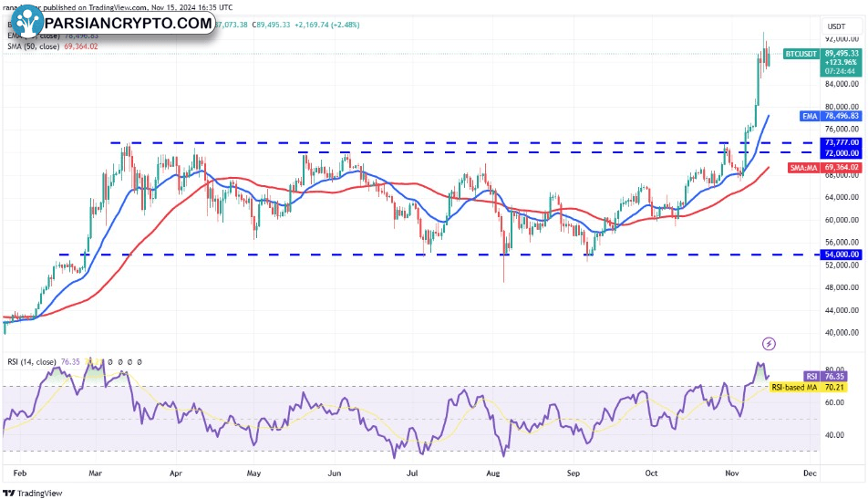Click the 78,496.83 EMA value label
This screenshot has width=868, height=499.
[842, 116]
